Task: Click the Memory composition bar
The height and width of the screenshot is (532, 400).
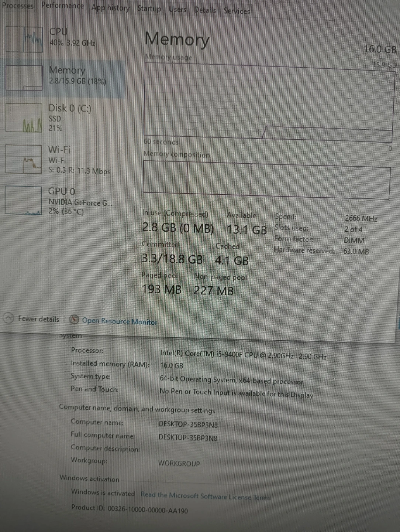Action: (266, 180)
